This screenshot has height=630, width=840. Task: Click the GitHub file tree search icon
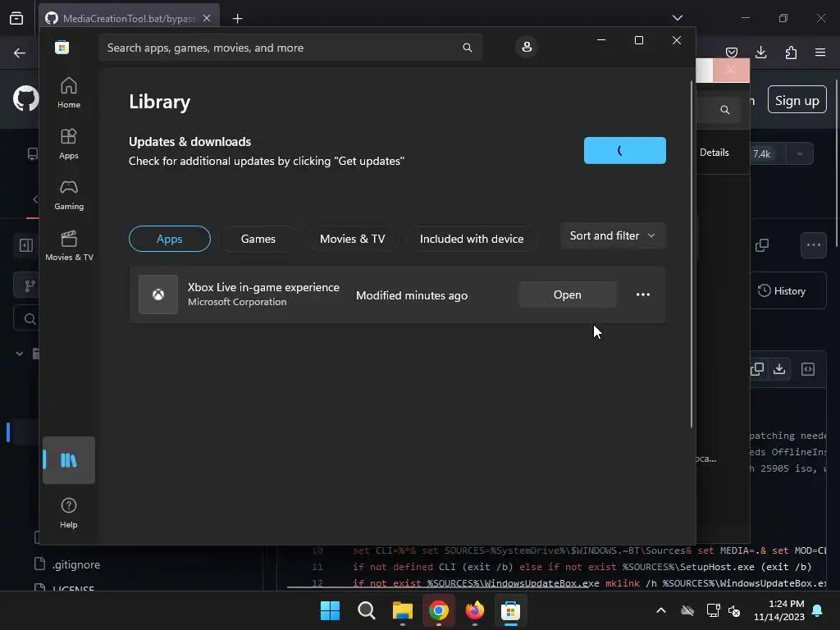coord(30,319)
